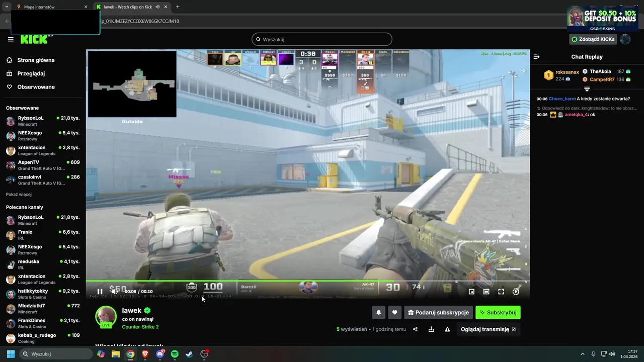This screenshot has width=644, height=362.
Task: Open Spotify from taskbar
Action: [175, 354]
